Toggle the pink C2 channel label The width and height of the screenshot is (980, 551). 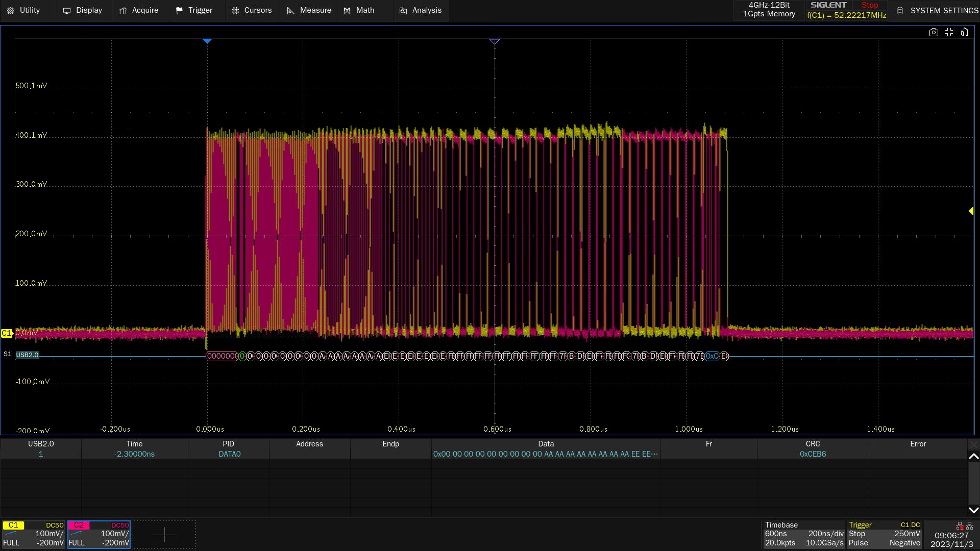79,525
